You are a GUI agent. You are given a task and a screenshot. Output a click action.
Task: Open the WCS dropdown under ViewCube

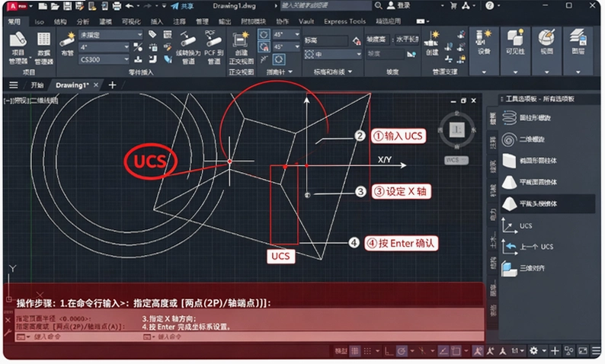456,160
